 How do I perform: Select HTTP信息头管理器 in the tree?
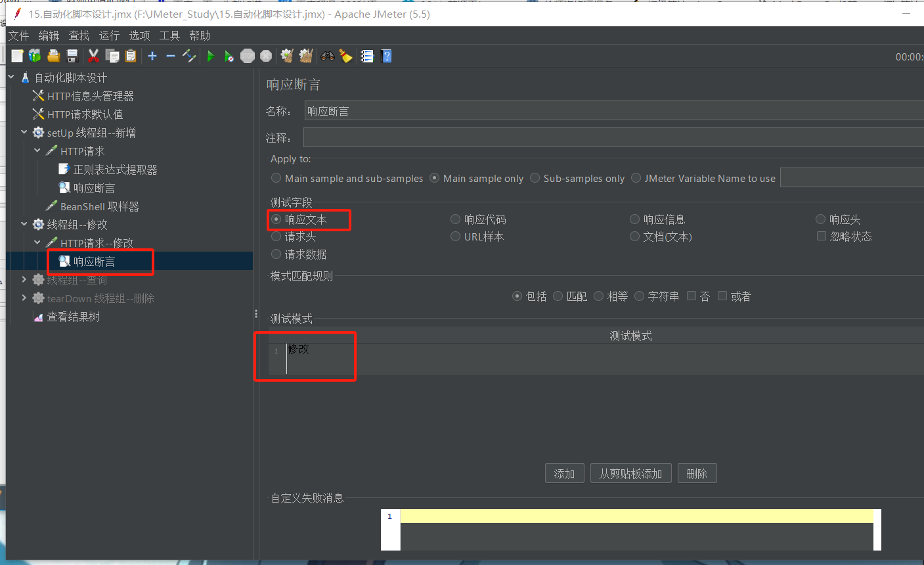91,96
